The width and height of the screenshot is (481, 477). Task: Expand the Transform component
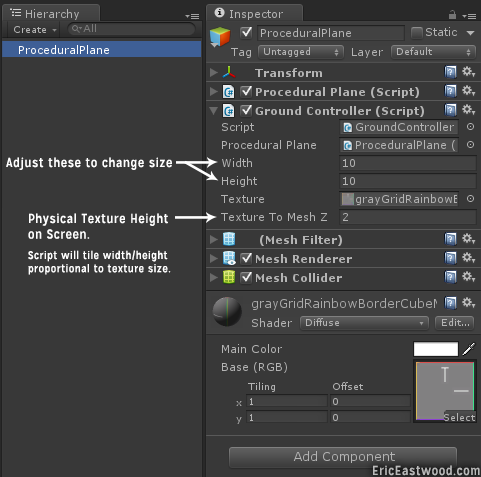click(214, 72)
